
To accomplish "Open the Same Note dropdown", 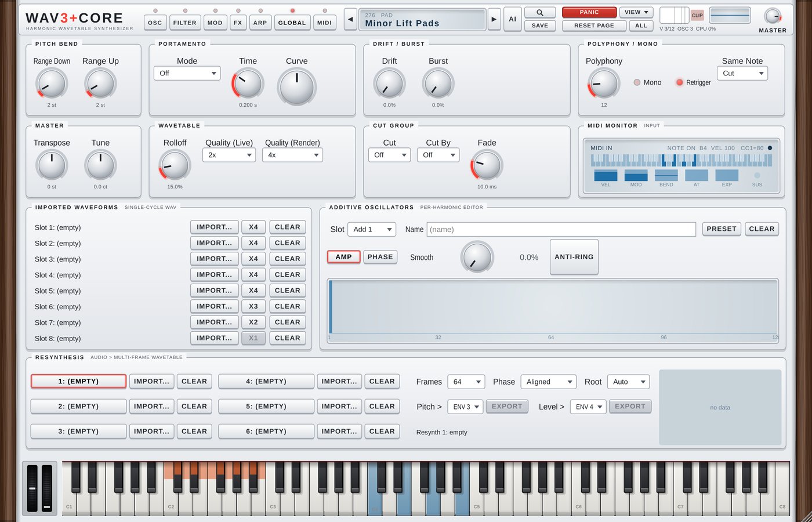I will (x=742, y=73).
